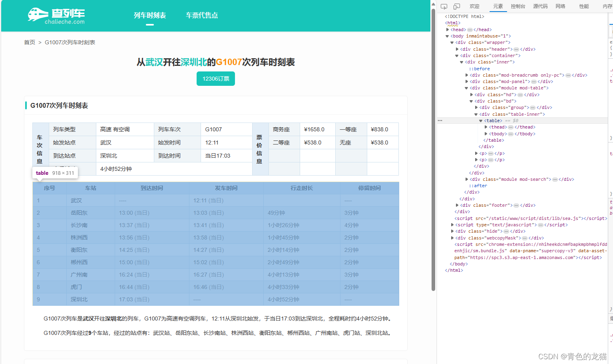Click the ellipsis in the mod-search div
613x364 pixels.
[x=555, y=179]
